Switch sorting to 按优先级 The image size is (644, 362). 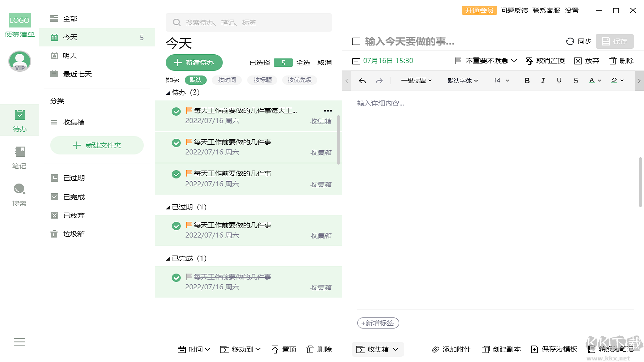tap(299, 80)
